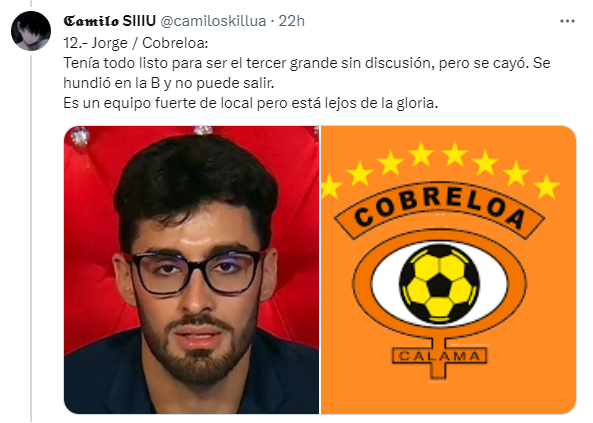The image size is (593, 423).
Task: Click the red tufted chair behind the man
Action: 93,227
